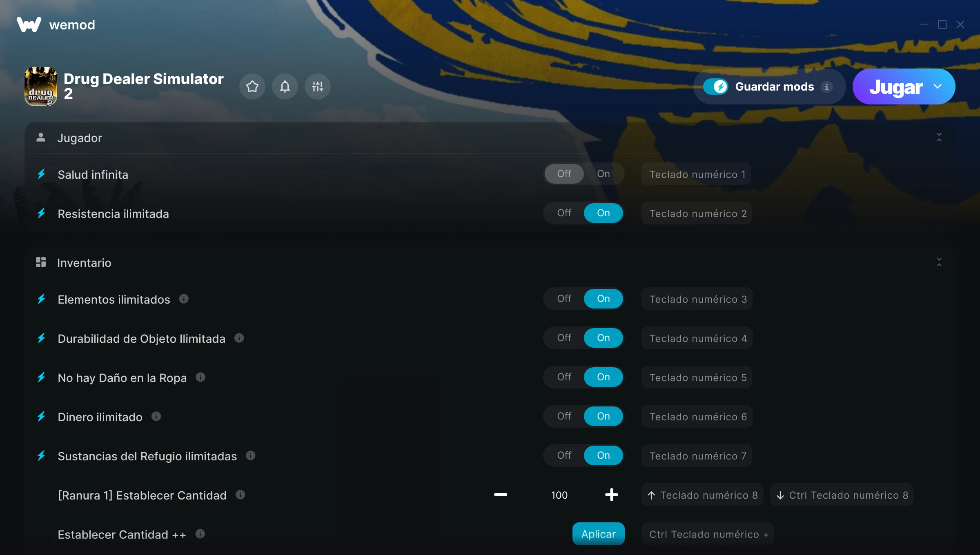Image resolution: width=980 pixels, height=555 pixels.
Task: Click the wemod logo icon
Action: pyautogui.click(x=29, y=24)
